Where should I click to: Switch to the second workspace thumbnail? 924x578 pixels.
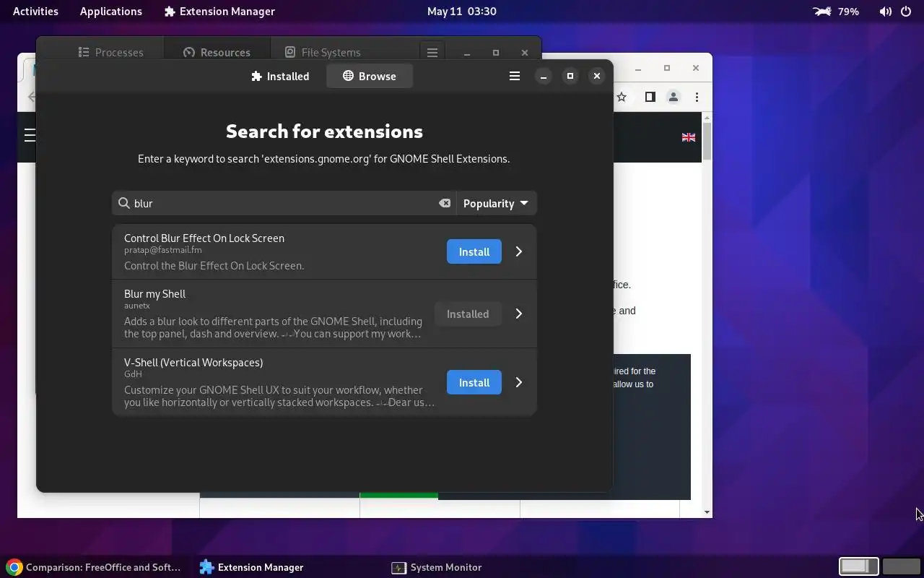click(x=901, y=566)
